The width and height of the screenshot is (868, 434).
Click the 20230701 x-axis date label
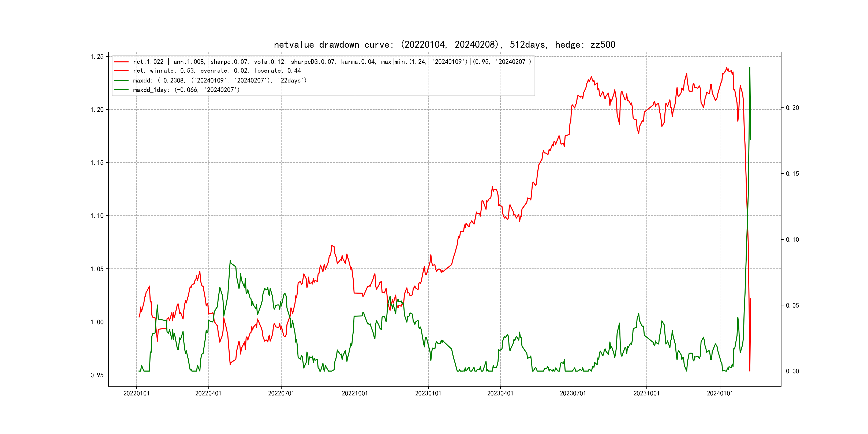coord(573,394)
